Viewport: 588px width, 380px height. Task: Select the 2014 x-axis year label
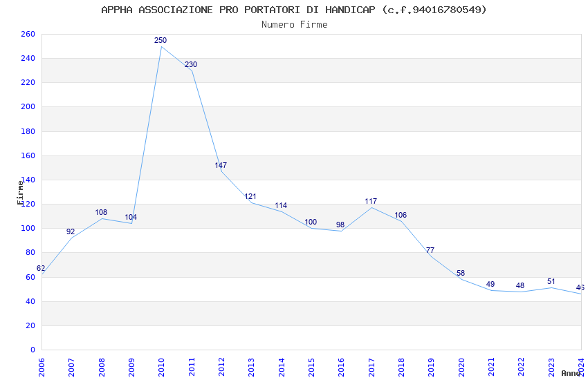[282, 368]
